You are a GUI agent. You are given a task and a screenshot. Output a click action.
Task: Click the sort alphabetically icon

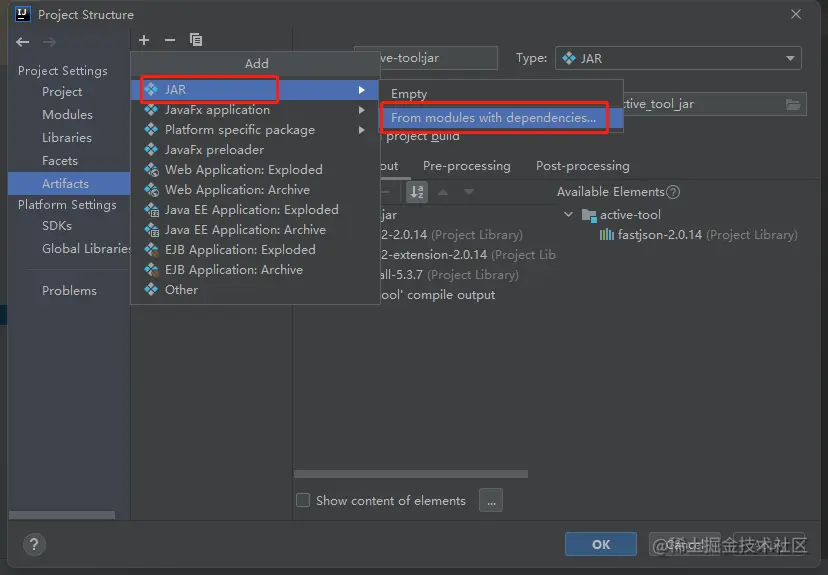pyautogui.click(x=417, y=192)
